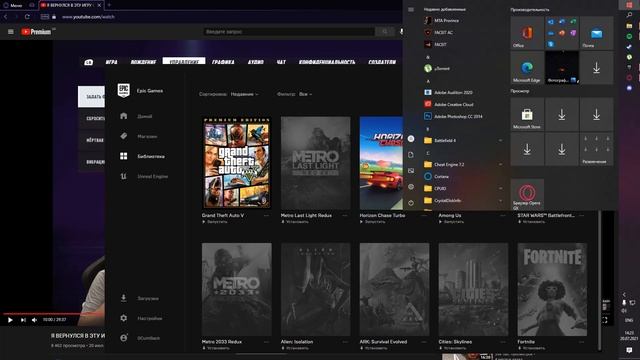
Task: Open the Office tile in the Start menu
Action: pyautogui.click(x=527, y=33)
